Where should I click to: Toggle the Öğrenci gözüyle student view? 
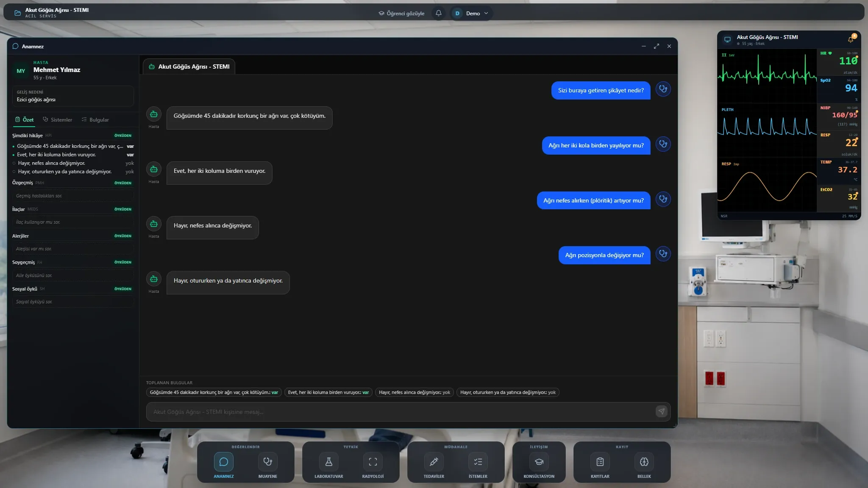[x=401, y=13]
